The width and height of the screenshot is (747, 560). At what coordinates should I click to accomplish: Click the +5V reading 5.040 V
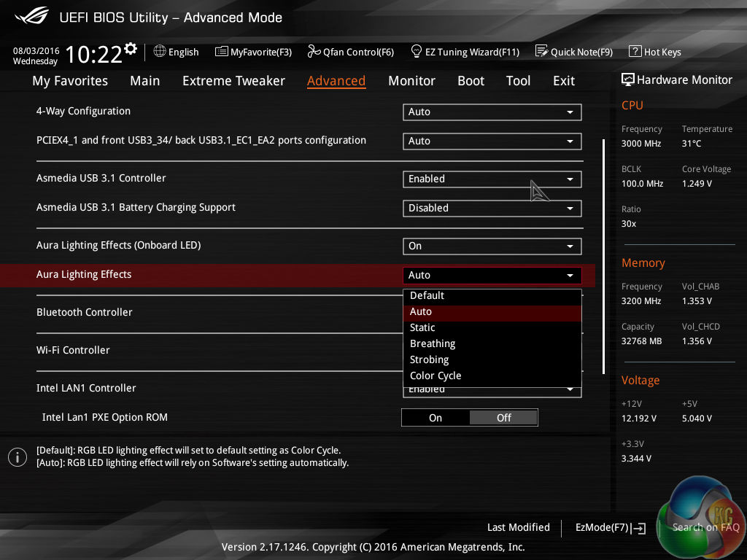click(x=697, y=418)
